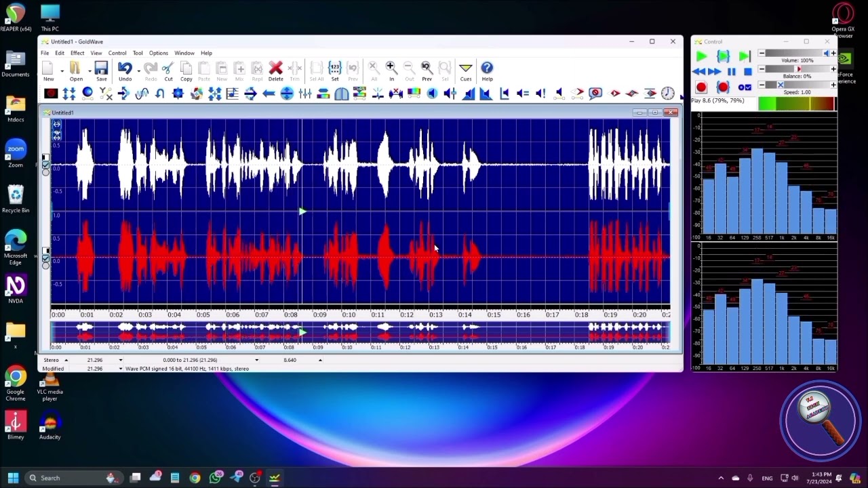Open the Effect menu

77,53
